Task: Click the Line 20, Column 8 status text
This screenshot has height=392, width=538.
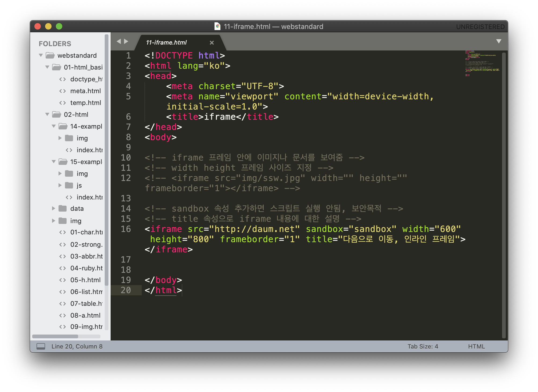Action: 77,346
